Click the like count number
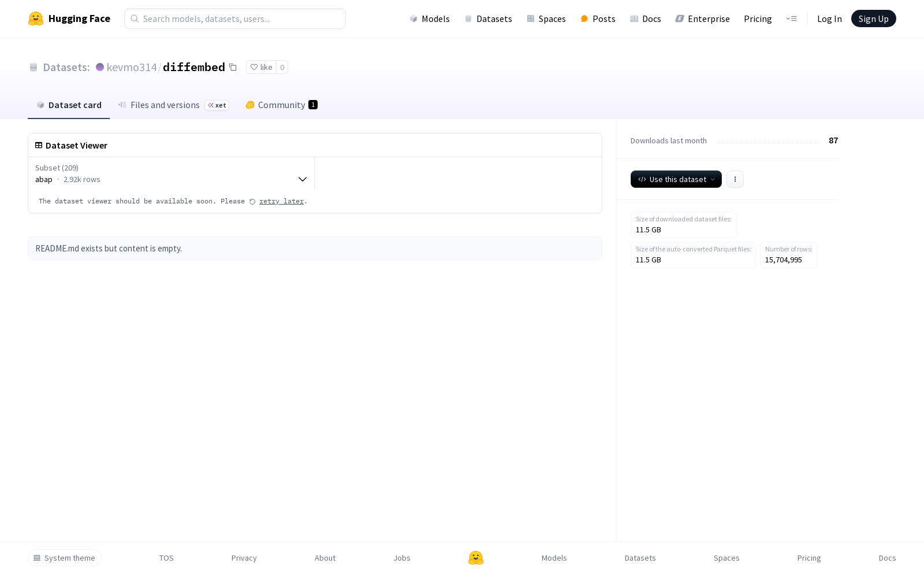 tap(282, 67)
